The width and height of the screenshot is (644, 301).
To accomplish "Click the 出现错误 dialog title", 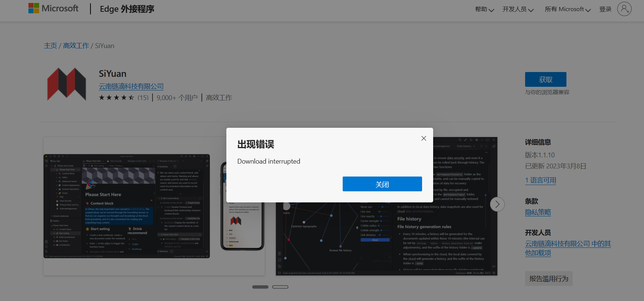I will pos(256,144).
